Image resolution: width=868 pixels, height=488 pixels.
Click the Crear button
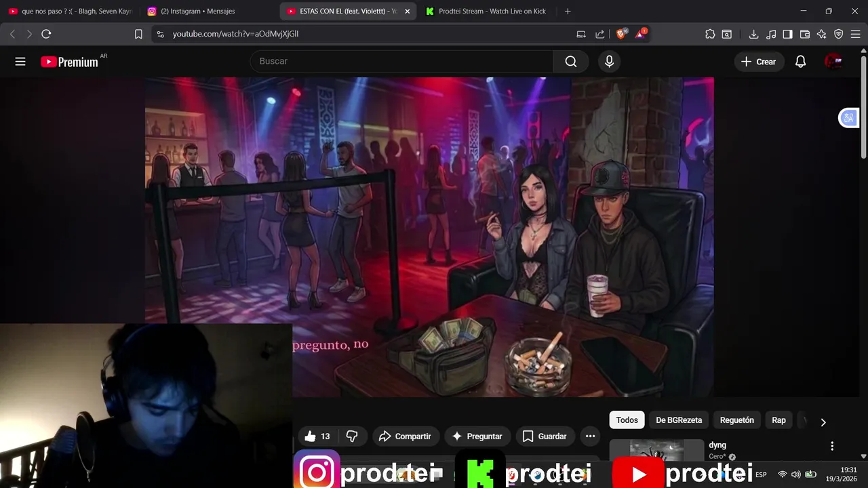pos(758,62)
